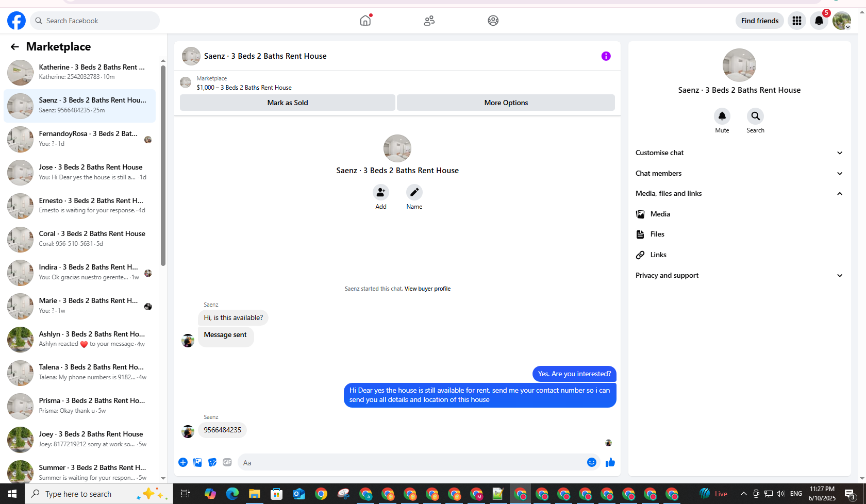Click Task View button on taskbar

(186, 494)
